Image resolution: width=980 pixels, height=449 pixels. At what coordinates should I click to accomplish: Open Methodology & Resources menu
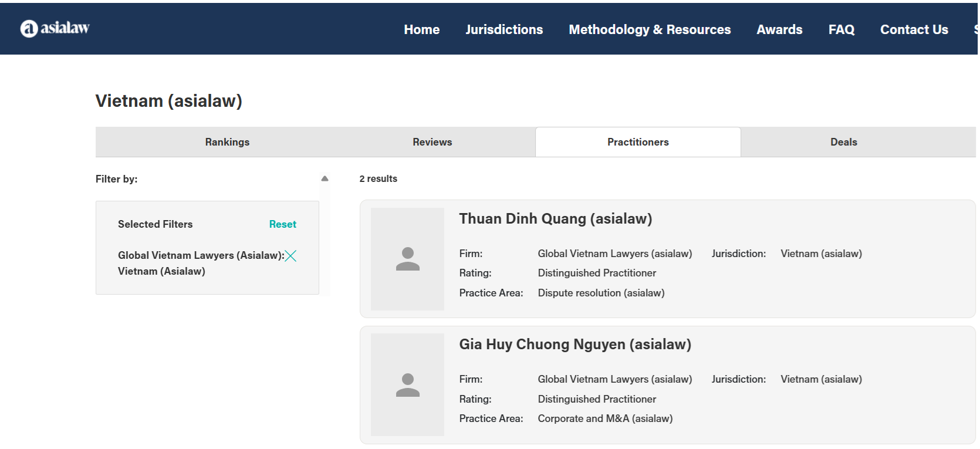(x=650, y=29)
